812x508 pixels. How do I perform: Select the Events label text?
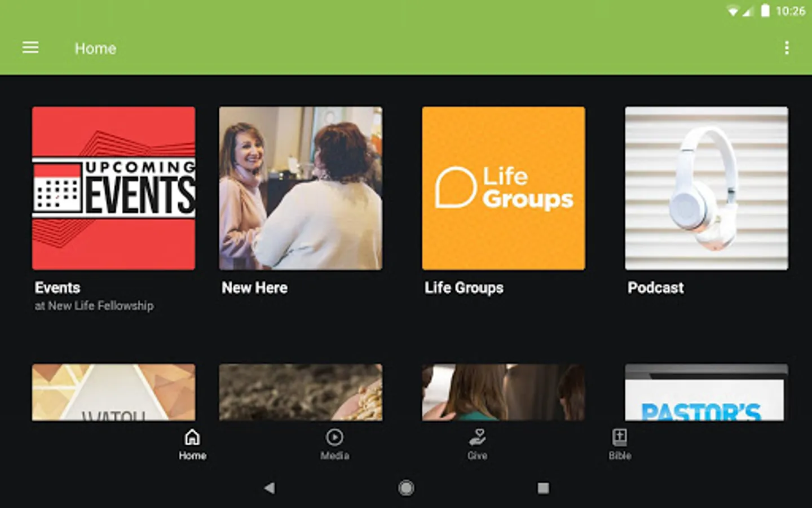[58, 288]
